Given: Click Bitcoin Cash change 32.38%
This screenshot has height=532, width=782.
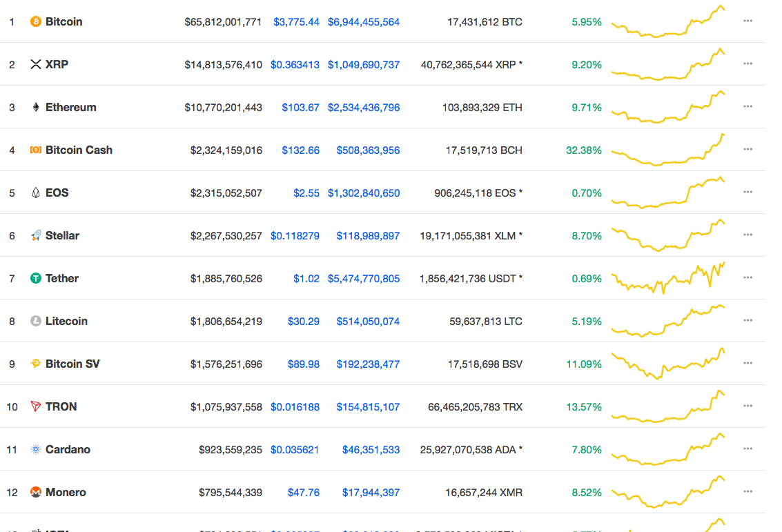Looking at the screenshot, I should click(583, 150).
